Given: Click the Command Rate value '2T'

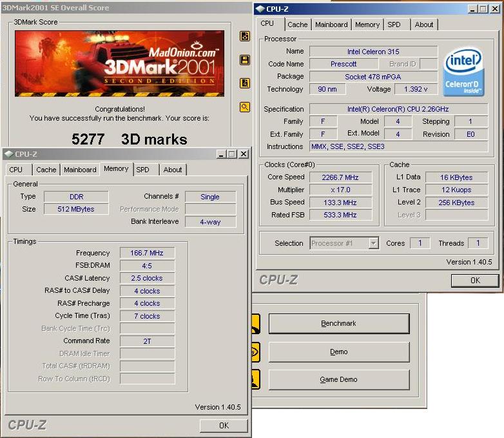Looking at the screenshot, I should coord(147,341).
